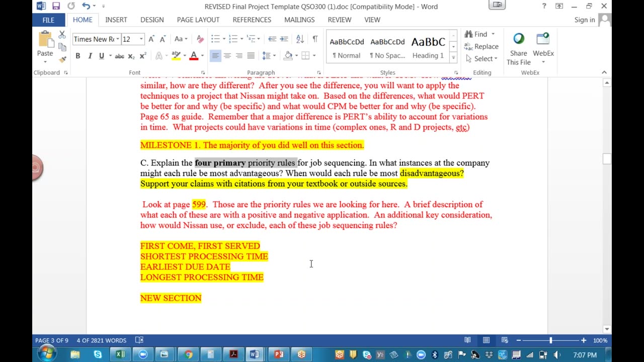The image size is (644, 362).
Task: Open the WebEx ribbon button
Action: coord(543,48)
